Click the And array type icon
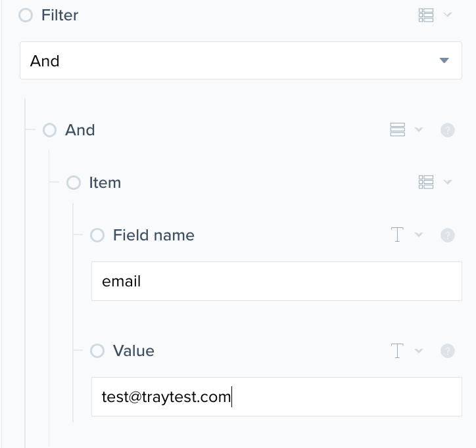The height and width of the screenshot is (448, 476). point(397,129)
